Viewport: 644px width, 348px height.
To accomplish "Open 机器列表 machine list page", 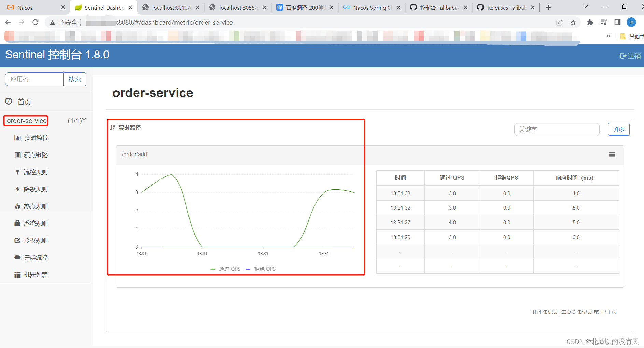I will tap(31, 275).
